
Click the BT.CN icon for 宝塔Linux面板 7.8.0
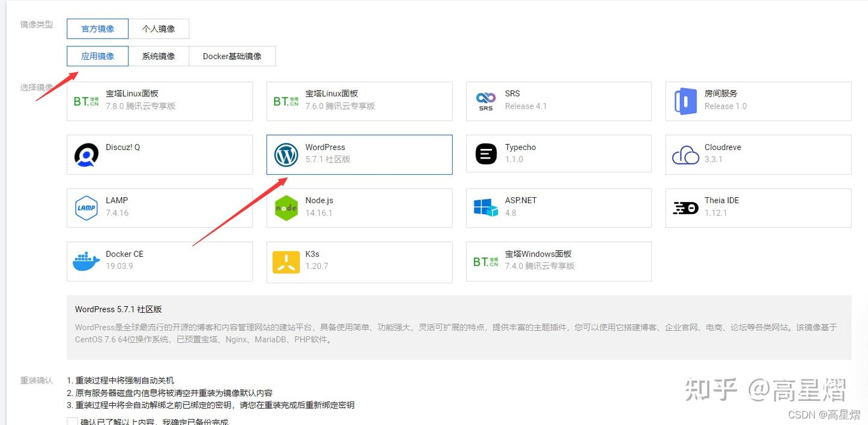click(86, 101)
